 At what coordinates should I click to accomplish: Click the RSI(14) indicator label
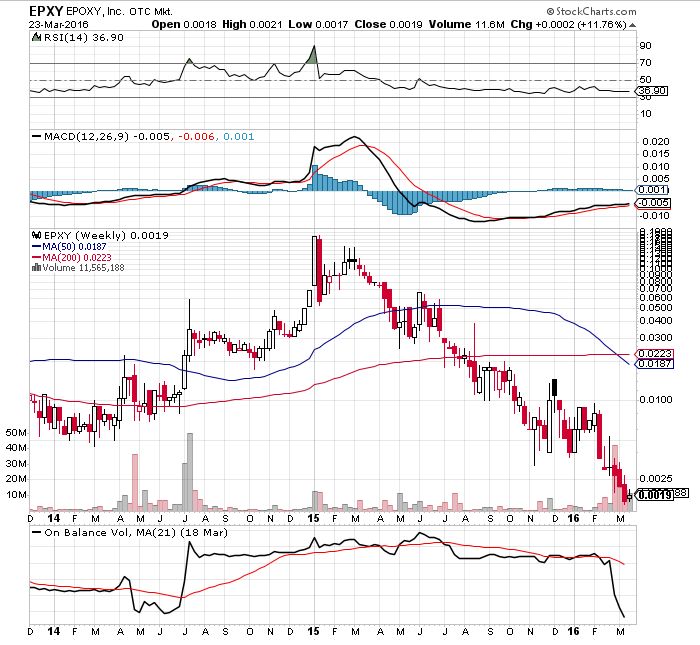[66, 38]
